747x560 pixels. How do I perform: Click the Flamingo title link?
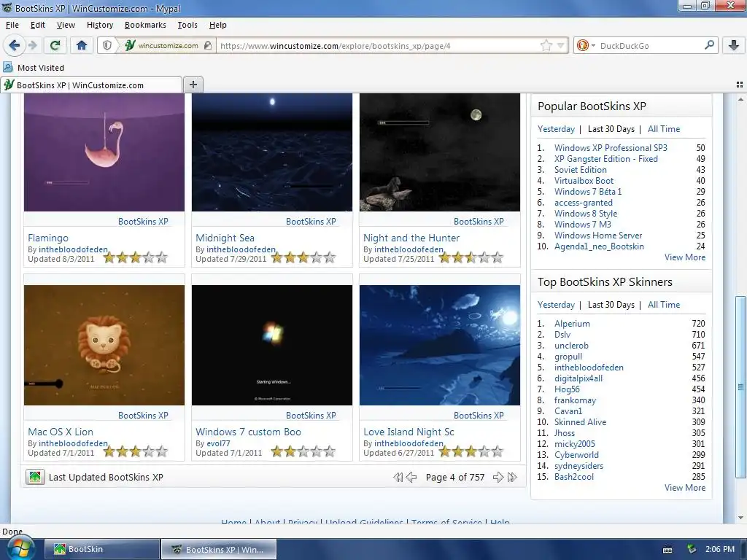[48, 238]
